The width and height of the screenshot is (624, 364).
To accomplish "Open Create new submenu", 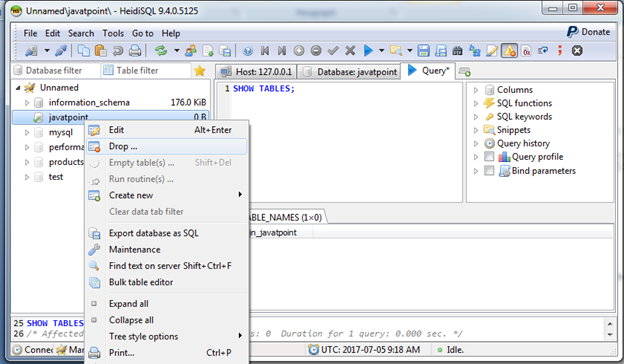I will click(x=167, y=195).
